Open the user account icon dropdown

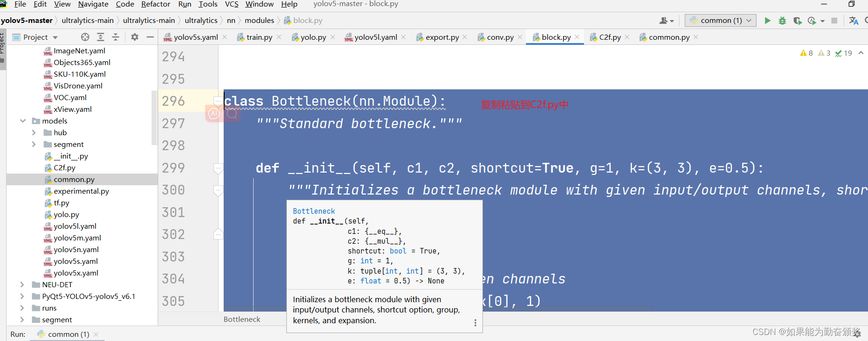coord(666,21)
